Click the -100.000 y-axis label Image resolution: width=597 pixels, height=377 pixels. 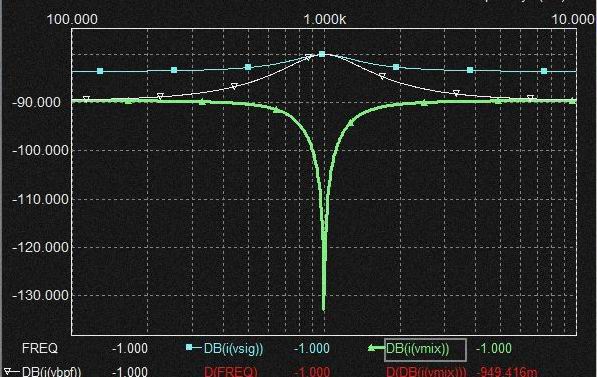(x=40, y=150)
